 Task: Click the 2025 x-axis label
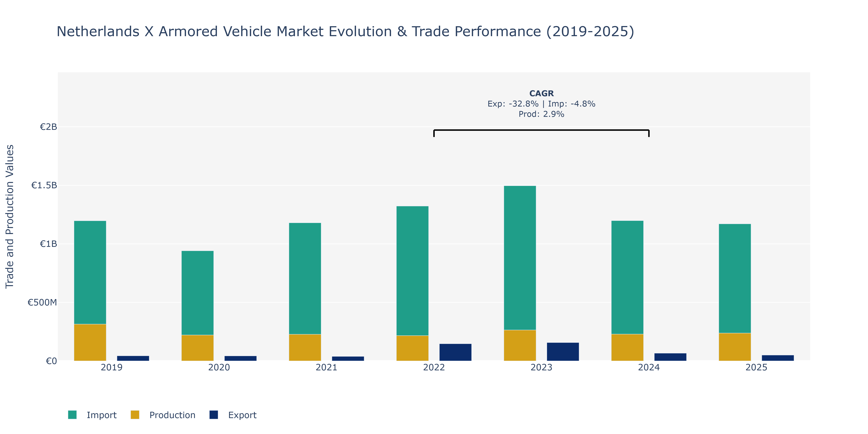756,367
